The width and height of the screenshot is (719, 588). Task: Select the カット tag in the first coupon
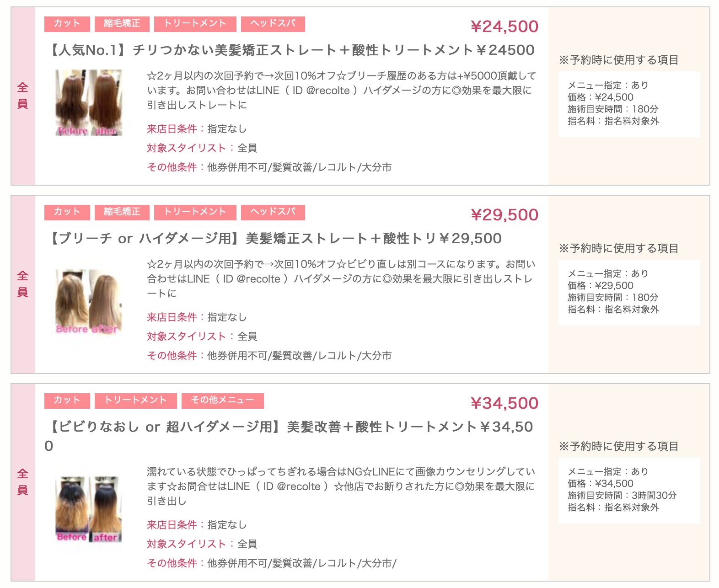[67, 24]
